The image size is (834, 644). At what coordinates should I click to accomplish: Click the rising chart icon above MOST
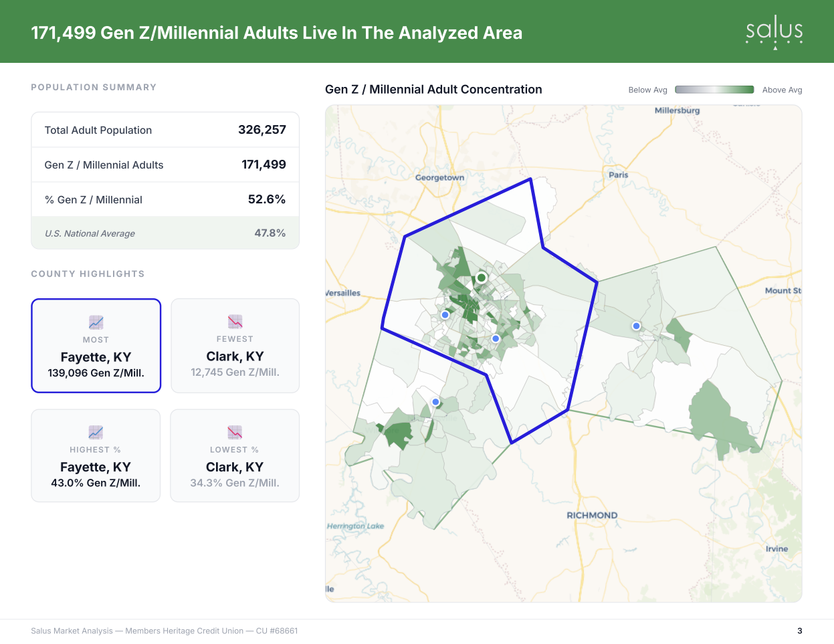[96, 322]
